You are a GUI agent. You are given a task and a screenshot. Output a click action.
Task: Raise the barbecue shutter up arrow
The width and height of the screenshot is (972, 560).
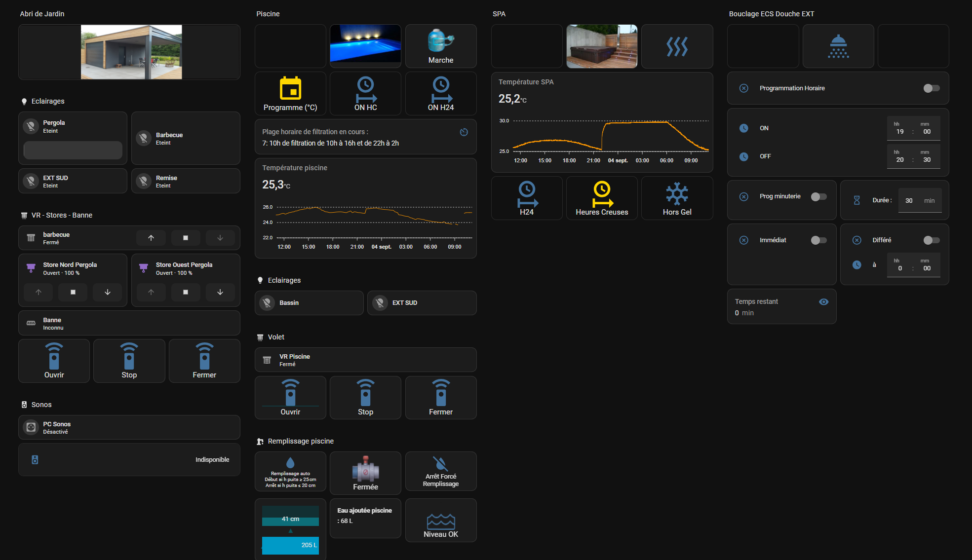click(151, 238)
